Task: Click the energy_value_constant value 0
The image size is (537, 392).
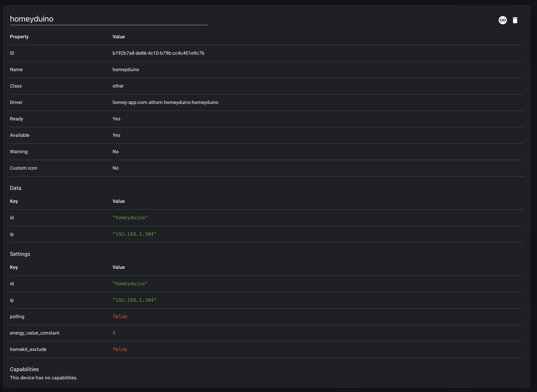Action: tap(114, 333)
